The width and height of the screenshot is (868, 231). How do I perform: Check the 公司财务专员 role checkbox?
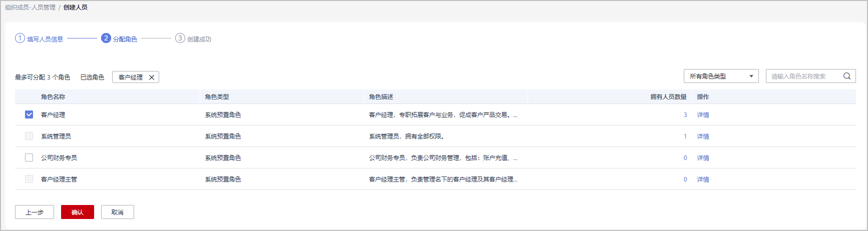pos(29,157)
